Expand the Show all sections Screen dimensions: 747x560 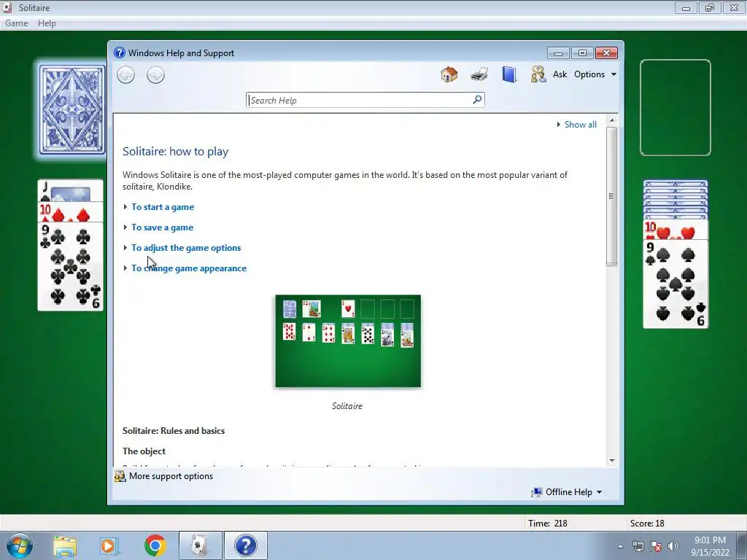pyautogui.click(x=577, y=124)
